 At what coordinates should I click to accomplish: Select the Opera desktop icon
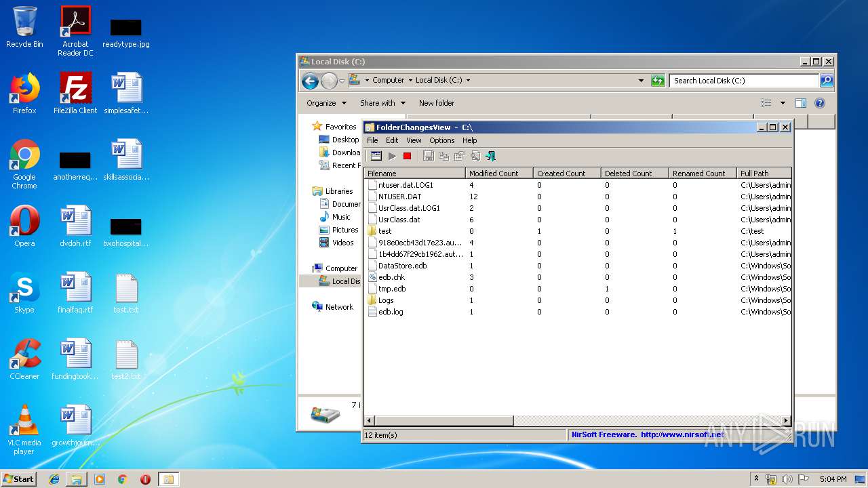(24, 226)
